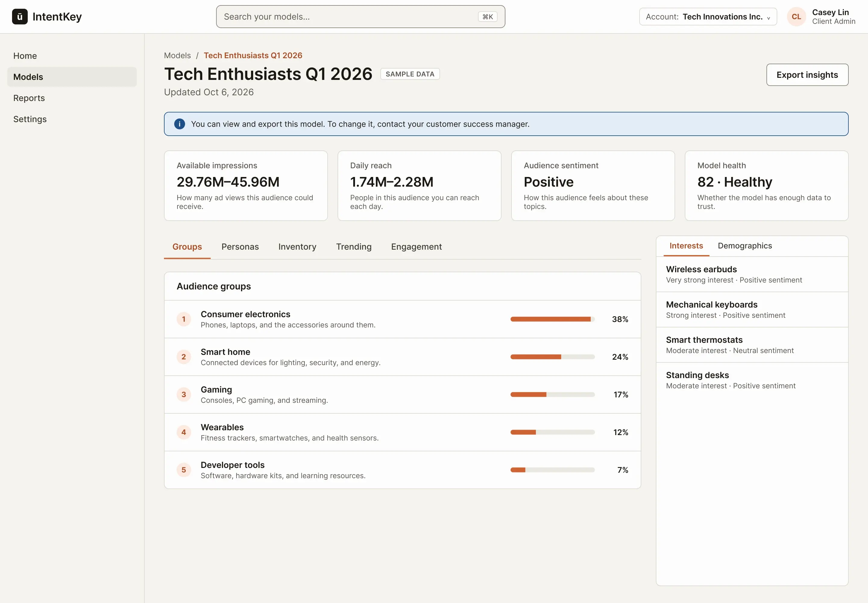868x603 pixels.
Task: Go to the Models breadcrumb link
Action: (x=177, y=55)
